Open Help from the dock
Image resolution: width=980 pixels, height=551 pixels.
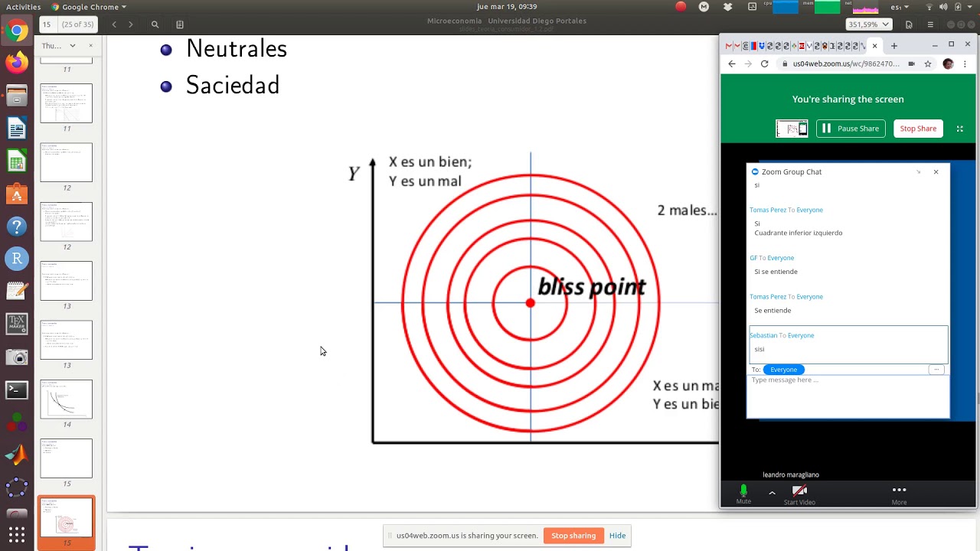pos(17,227)
